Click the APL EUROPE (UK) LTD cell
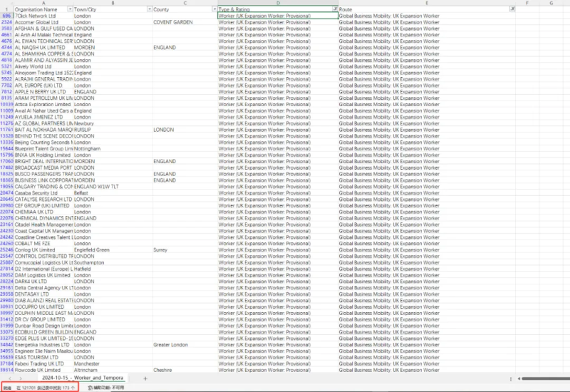The width and height of the screenshot is (570, 392). (43, 86)
